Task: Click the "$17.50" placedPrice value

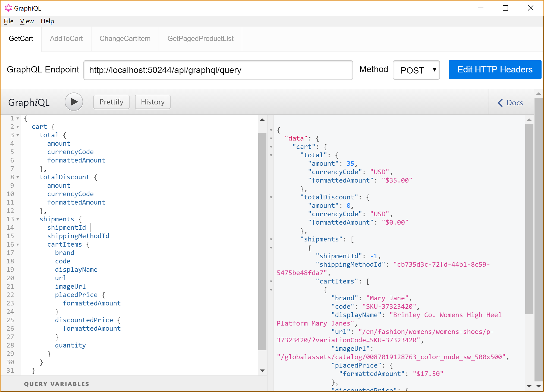Action: click(x=428, y=374)
